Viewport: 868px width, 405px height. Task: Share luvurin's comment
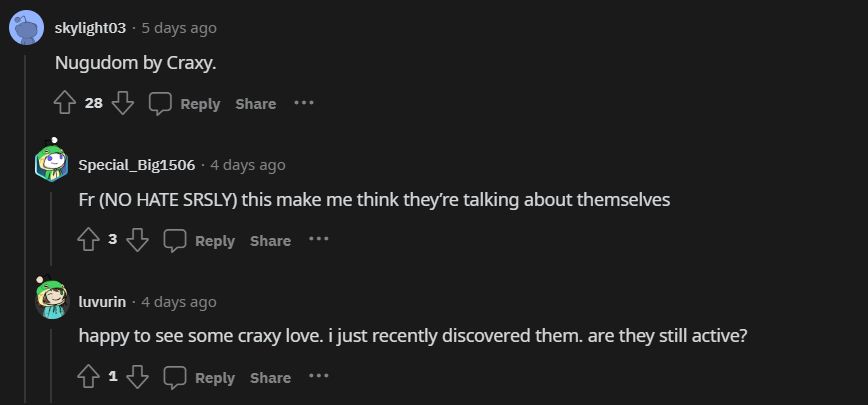click(x=270, y=378)
